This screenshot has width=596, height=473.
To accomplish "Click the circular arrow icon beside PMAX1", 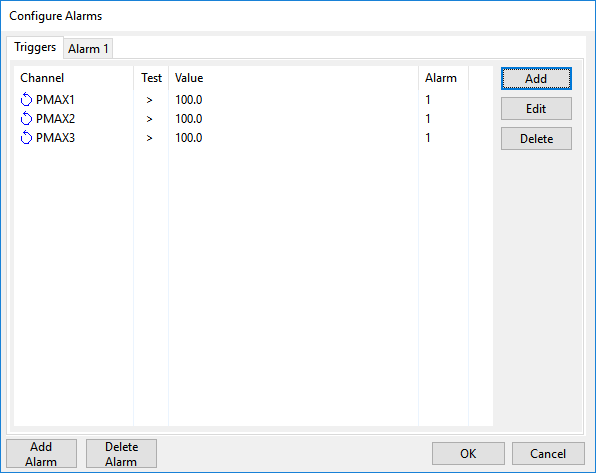I will coord(26,100).
